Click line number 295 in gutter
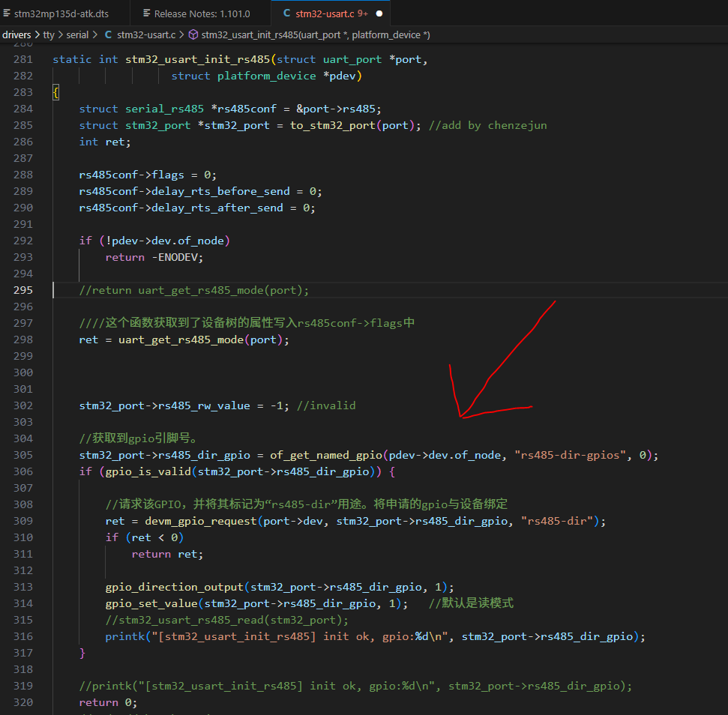 click(x=23, y=290)
